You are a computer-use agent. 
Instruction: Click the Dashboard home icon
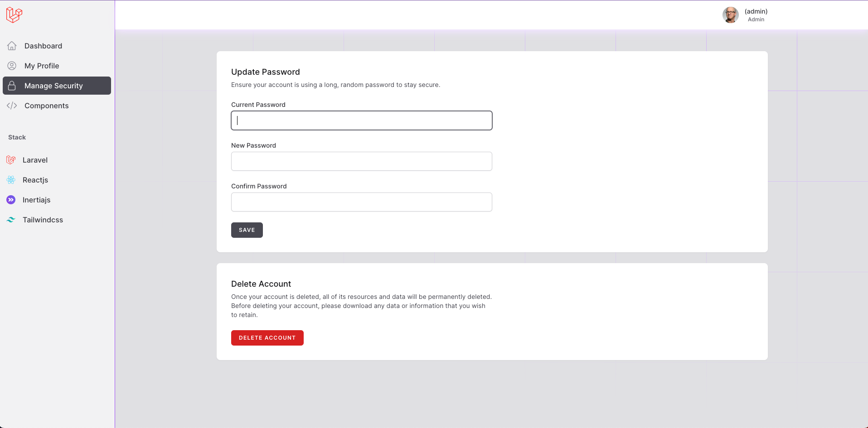point(12,46)
